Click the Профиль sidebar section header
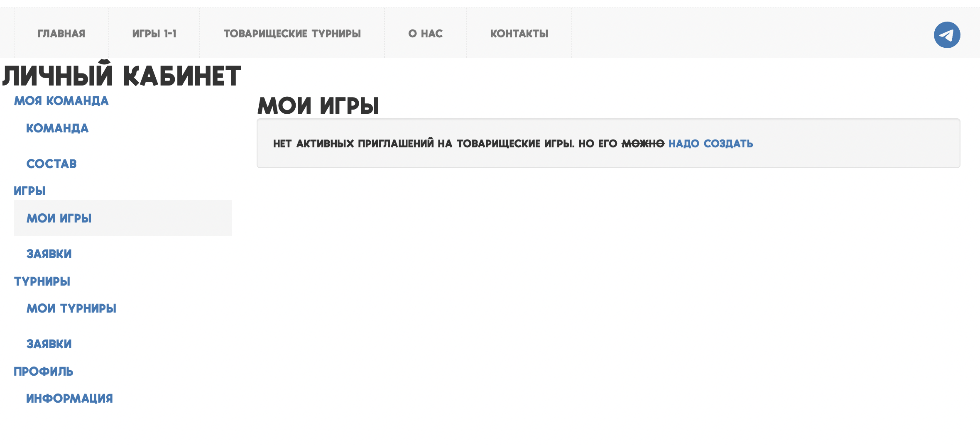 coord(44,372)
